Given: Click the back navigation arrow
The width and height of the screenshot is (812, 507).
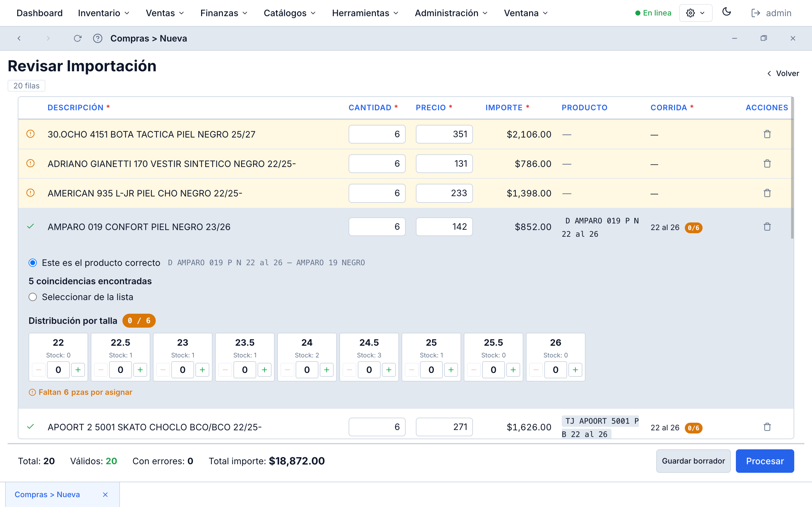Looking at the screenshot, I should 19,38.
